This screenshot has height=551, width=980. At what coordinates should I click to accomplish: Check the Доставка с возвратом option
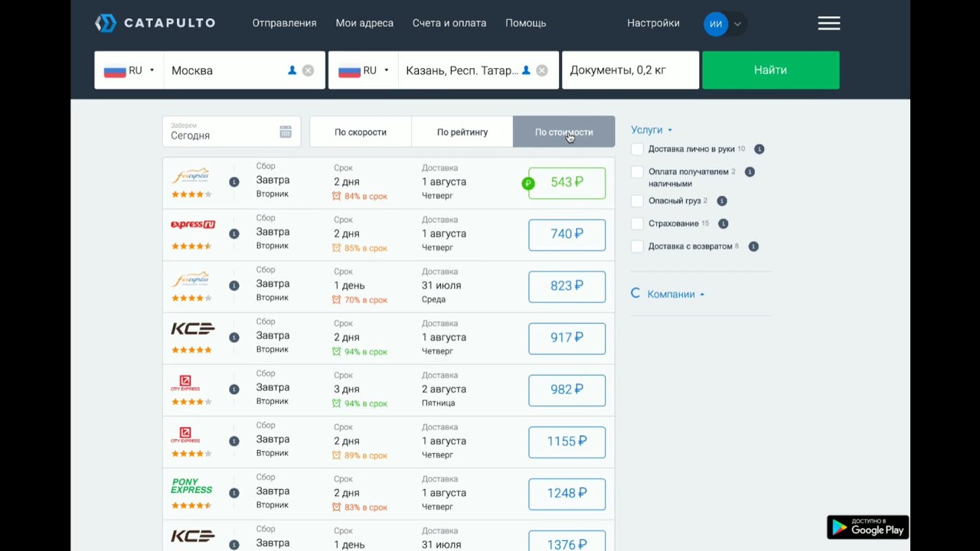click(x=637, y=246)
